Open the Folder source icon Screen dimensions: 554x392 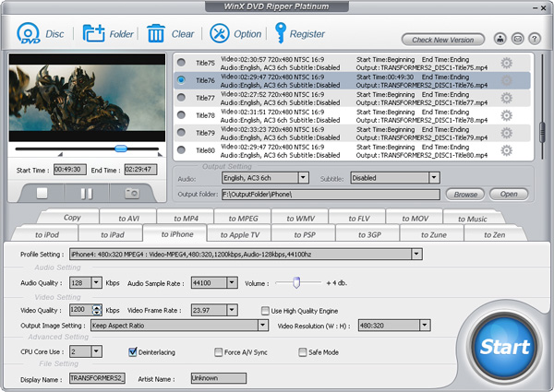93,33
